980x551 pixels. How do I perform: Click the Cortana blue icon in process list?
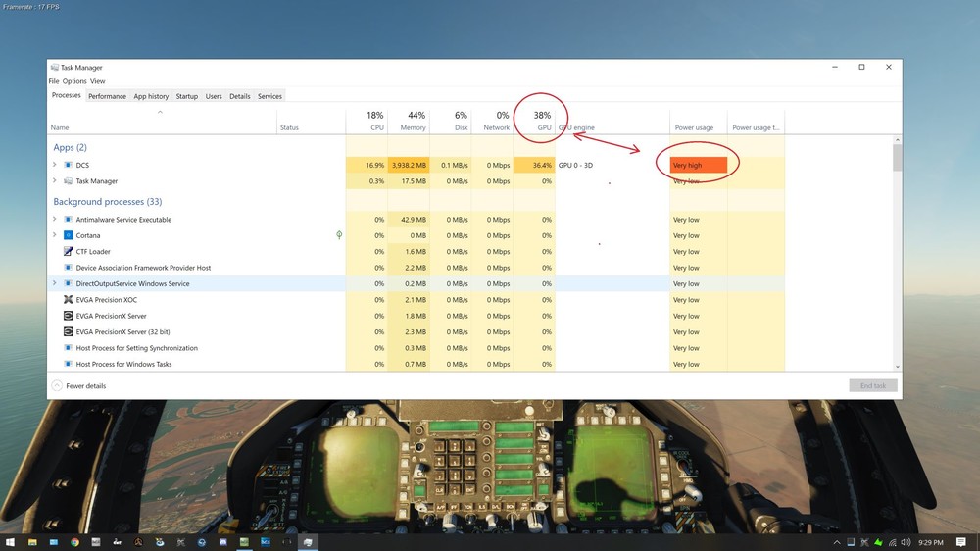(69, 235)
